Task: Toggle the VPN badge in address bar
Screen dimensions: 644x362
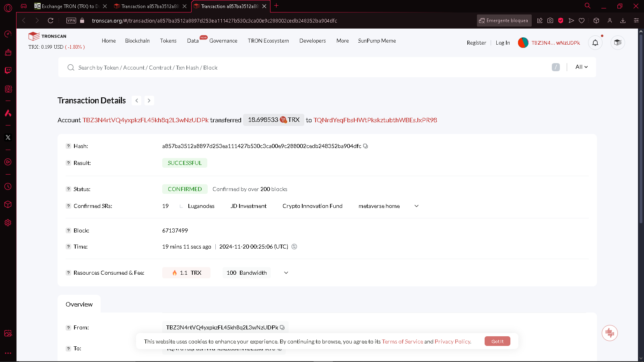Action: click(71, 21)
